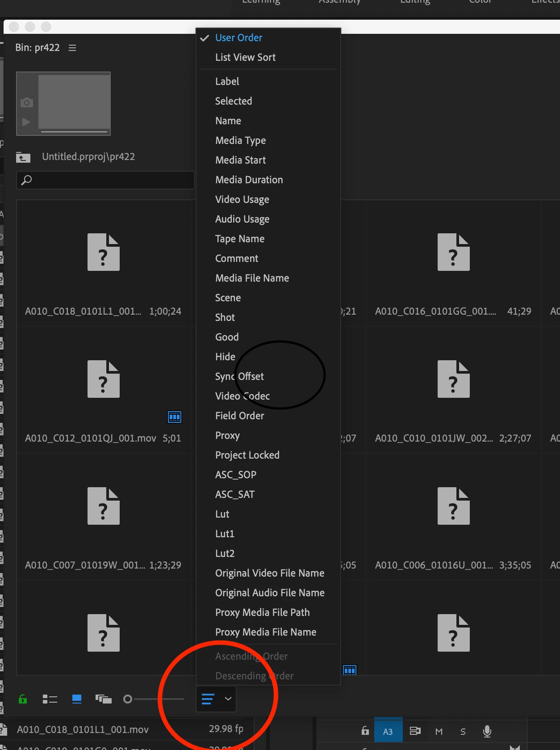Sort icons by Shot
The image size is (560, 750).
pos(268,318)
